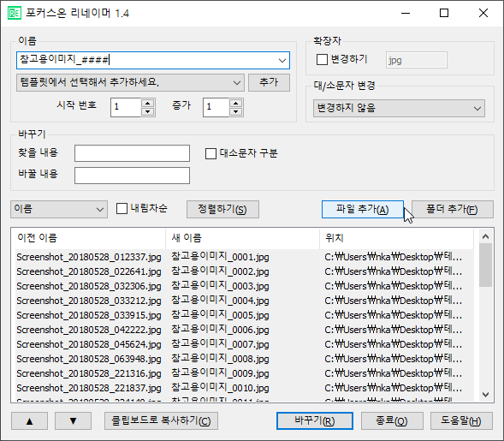Select row Screenshot_20180528_042222.jpg

(x=244, y=330)
